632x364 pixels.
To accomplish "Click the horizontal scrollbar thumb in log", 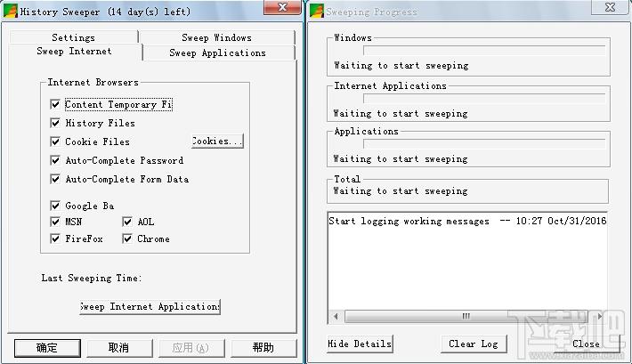I will point(466,317).
